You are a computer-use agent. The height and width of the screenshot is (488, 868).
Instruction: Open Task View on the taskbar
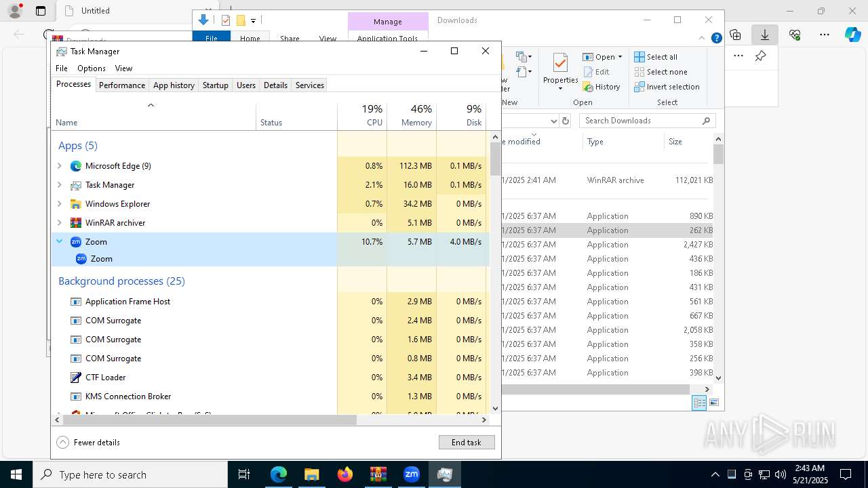click(x=245, y=474)
